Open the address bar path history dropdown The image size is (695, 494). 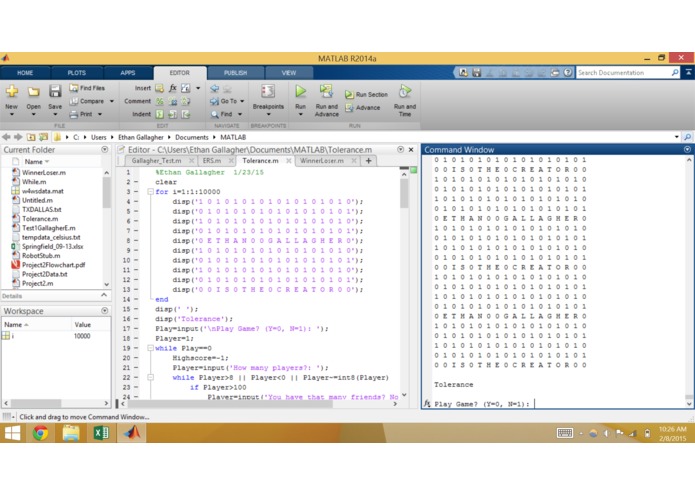[676, 137]
